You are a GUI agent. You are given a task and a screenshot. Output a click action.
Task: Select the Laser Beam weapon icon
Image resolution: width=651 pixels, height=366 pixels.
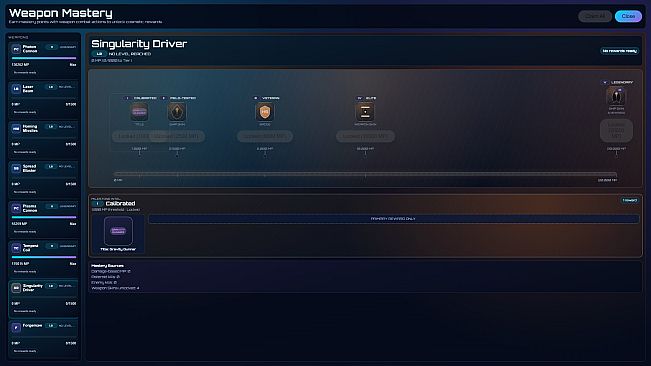[x=16, y=89]
